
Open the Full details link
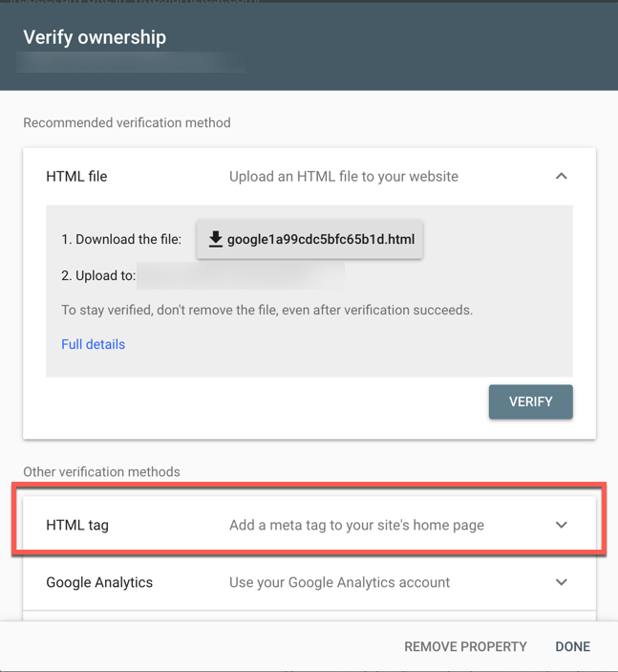pos(93,344)
